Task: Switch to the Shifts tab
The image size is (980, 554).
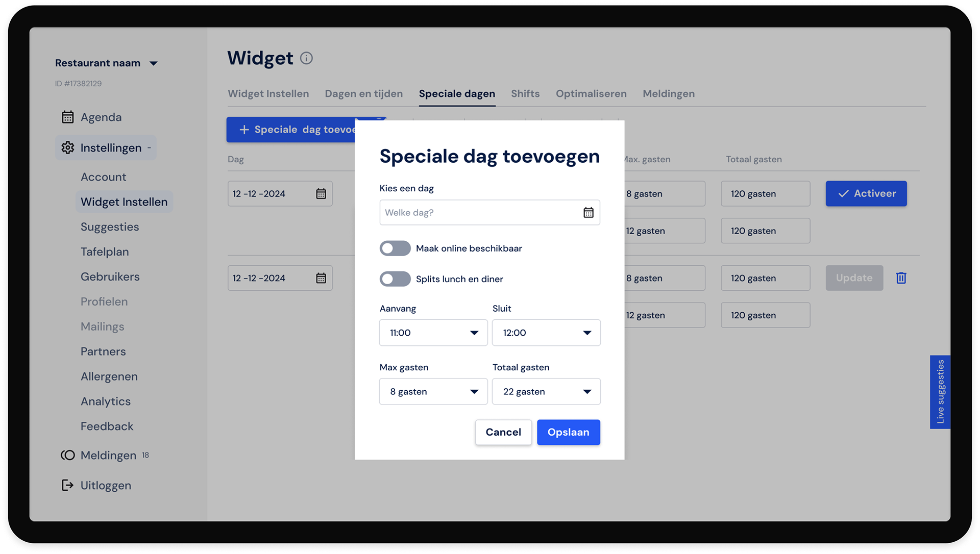Action: (525, 94)
